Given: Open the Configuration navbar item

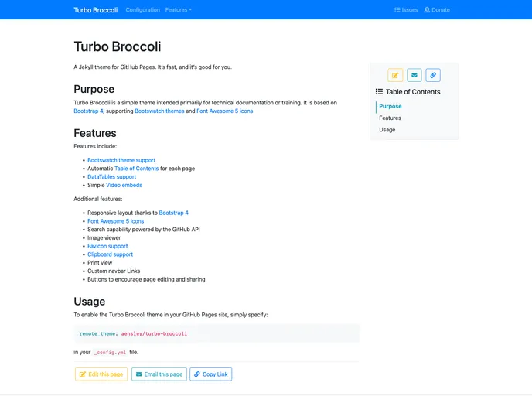Looking at the screenshot, I should (x=142, y=10).
